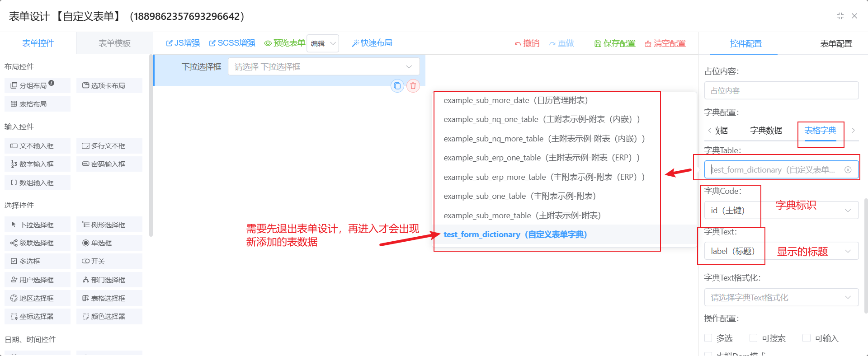Open the 表单配置 tab
Screen dimensions: 868x356
pyautogui.click(x=836, y=44)
